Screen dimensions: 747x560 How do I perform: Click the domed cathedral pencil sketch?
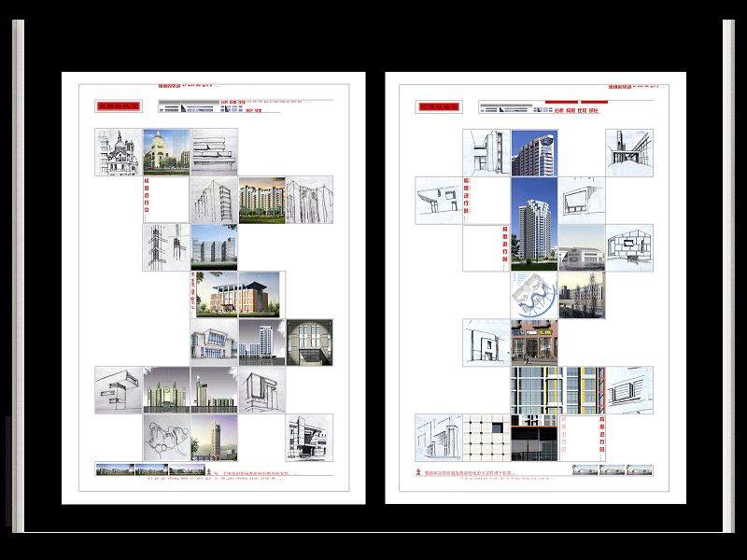pos(119,152)
